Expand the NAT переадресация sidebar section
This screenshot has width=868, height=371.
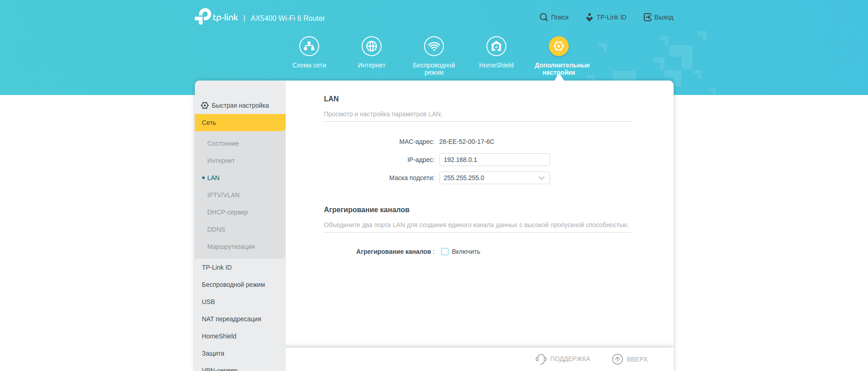231,319
